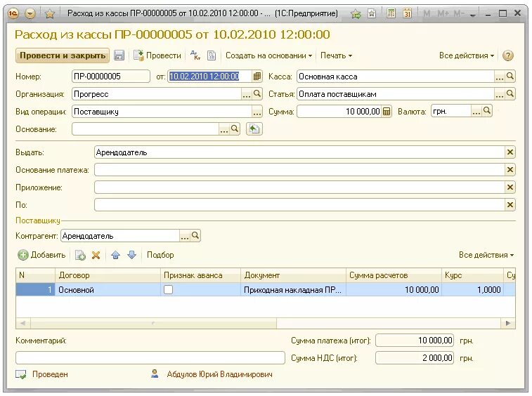Show Дт/Кт postings icon
532x396 pixels.
point(195,55)
